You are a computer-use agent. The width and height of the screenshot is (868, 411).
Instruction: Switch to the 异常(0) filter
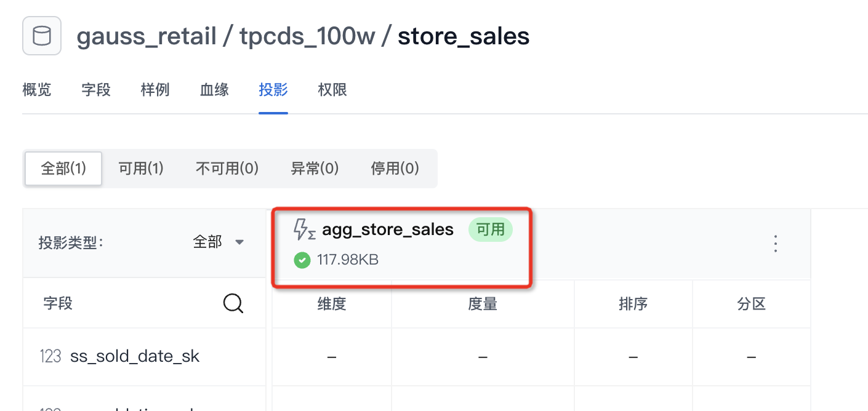[315, 169]
